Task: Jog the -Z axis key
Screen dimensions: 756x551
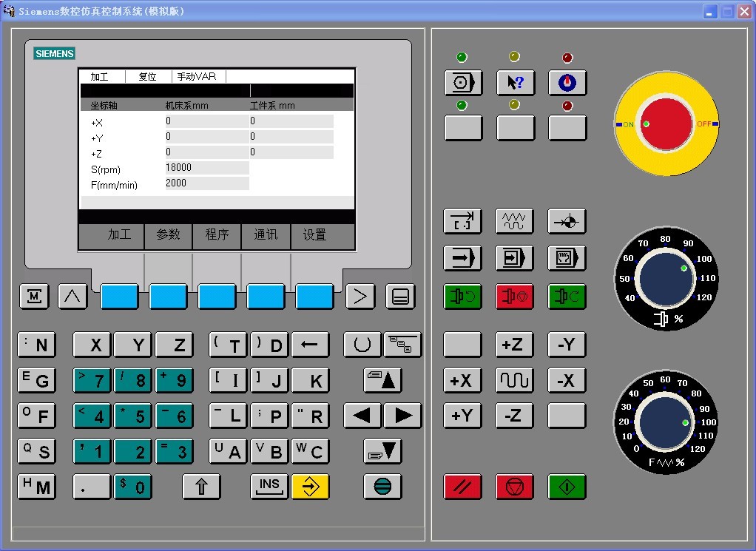Action: point(514,416)
